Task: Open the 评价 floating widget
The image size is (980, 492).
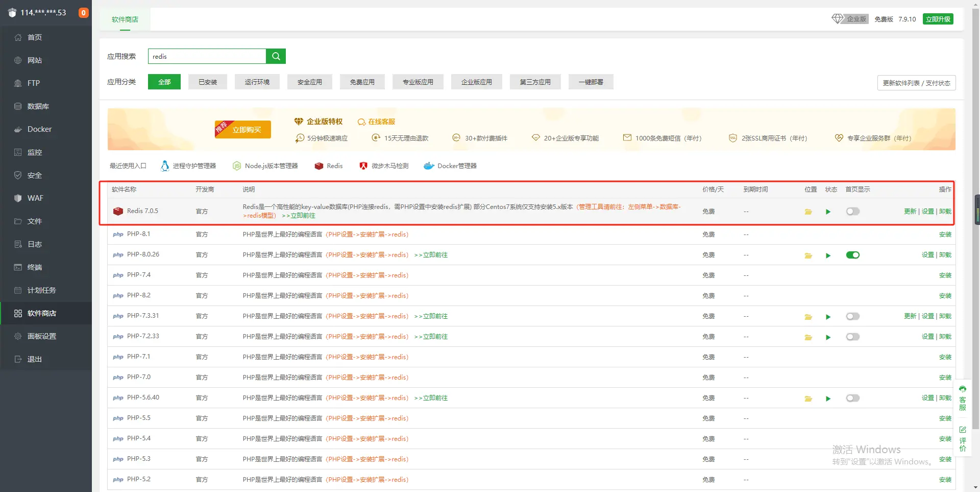Action: [x=963, y=439]
